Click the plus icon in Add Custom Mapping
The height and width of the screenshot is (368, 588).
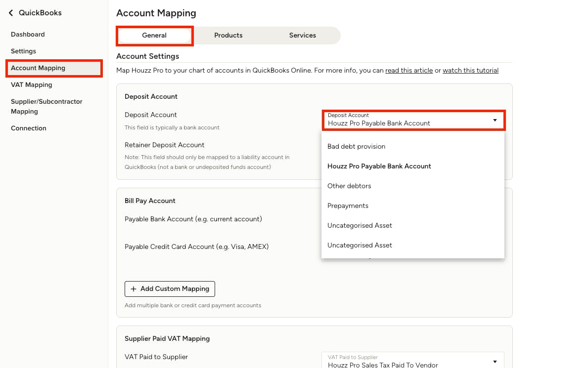[133, 289]
